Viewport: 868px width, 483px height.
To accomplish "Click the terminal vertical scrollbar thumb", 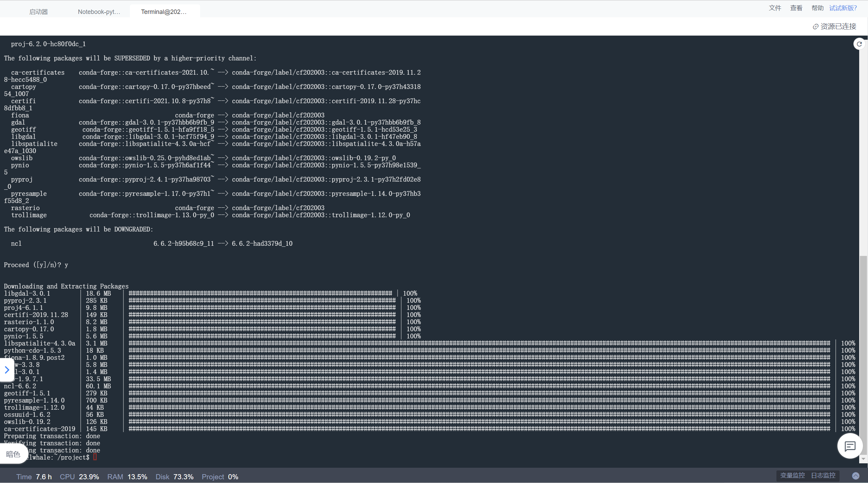I will coord(863,355).
